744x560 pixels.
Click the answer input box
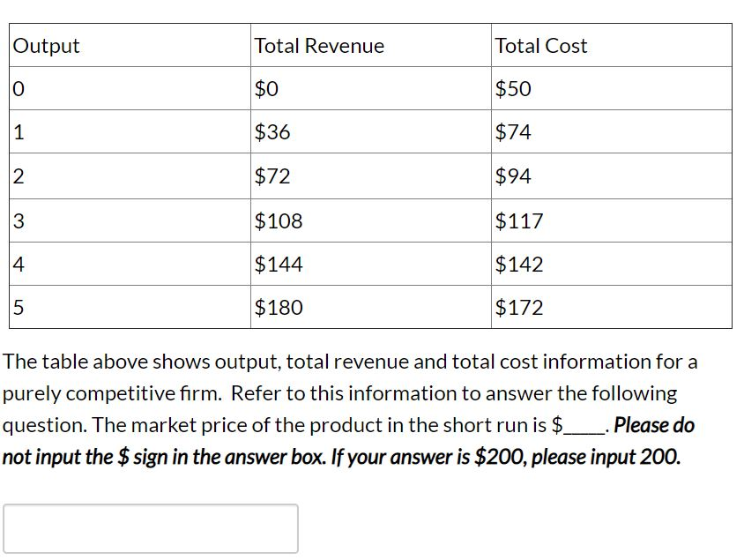pos(152,528)
